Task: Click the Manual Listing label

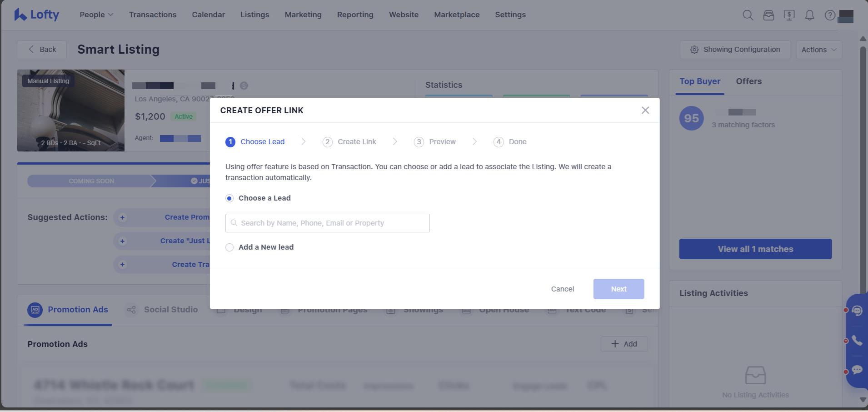Action: [x=48, y=81]
